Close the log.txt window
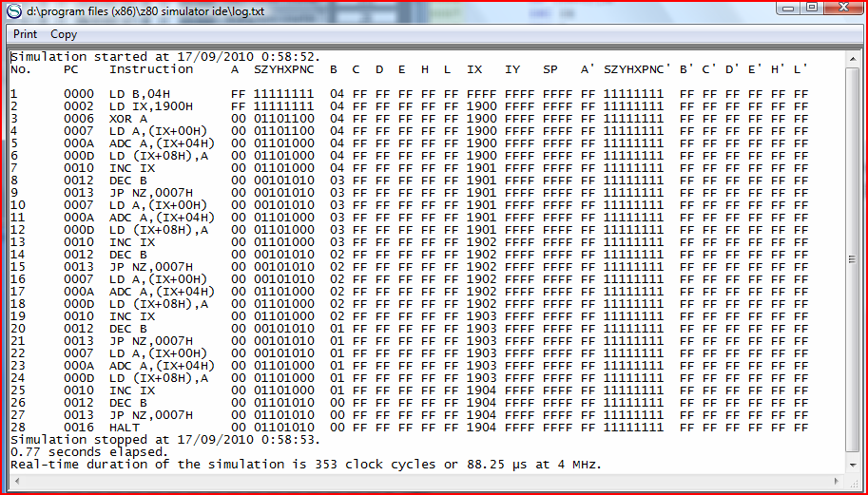Screen dimensions: 868x495 pyautogui.click(x=843, y=8)
